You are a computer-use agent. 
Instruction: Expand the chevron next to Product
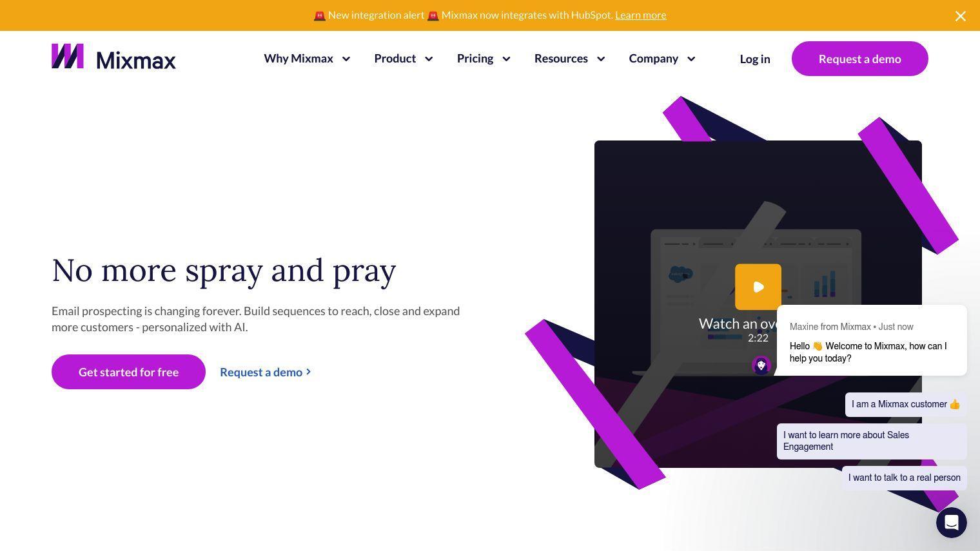[x=429, y=59]
